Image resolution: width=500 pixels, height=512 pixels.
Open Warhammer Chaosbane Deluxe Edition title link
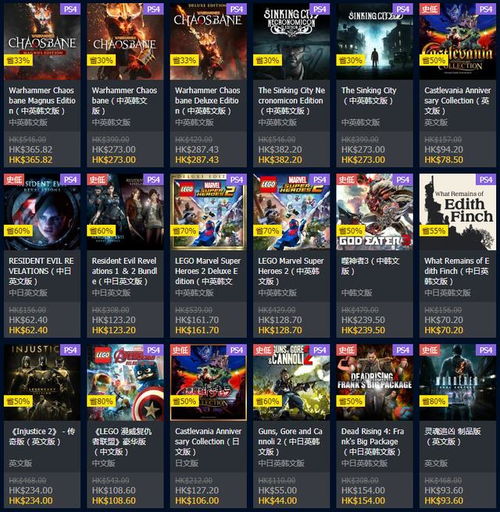[207, 101]
